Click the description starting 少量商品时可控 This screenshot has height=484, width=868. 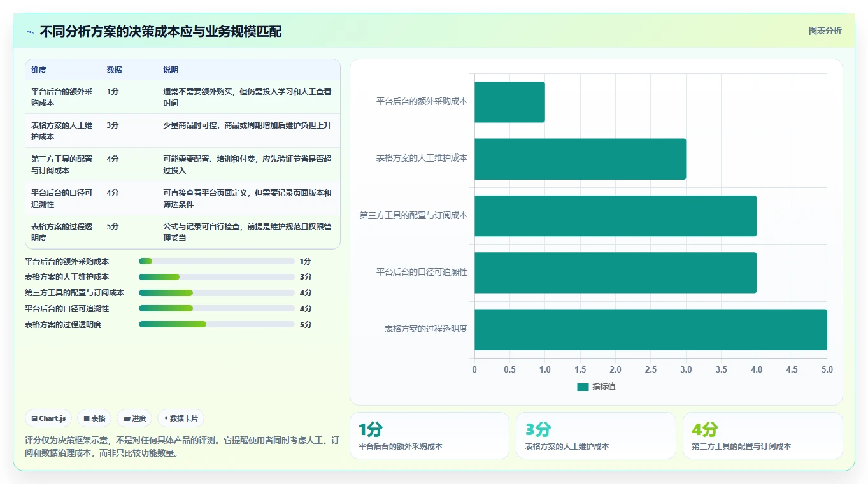click(x=247, y=125)
